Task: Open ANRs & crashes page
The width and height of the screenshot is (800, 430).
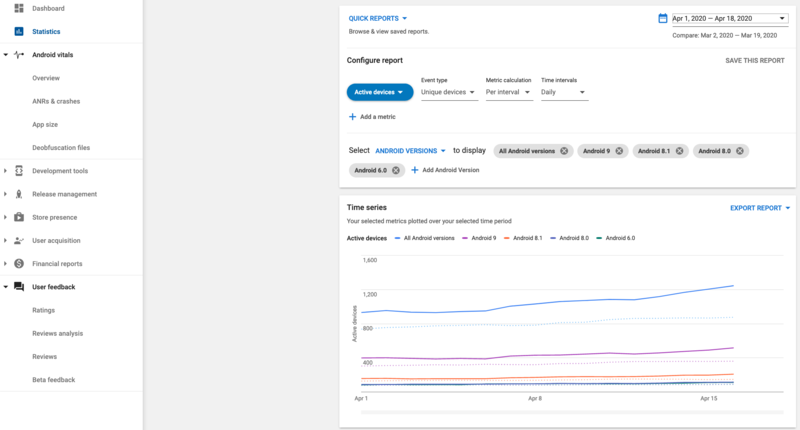Action: click(x=56, y=101)
